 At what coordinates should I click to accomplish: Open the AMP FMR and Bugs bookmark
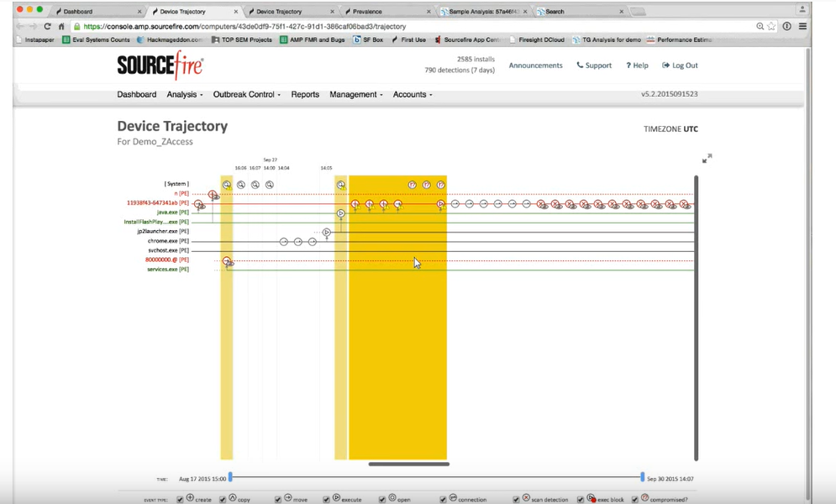(x=312, y=39)
